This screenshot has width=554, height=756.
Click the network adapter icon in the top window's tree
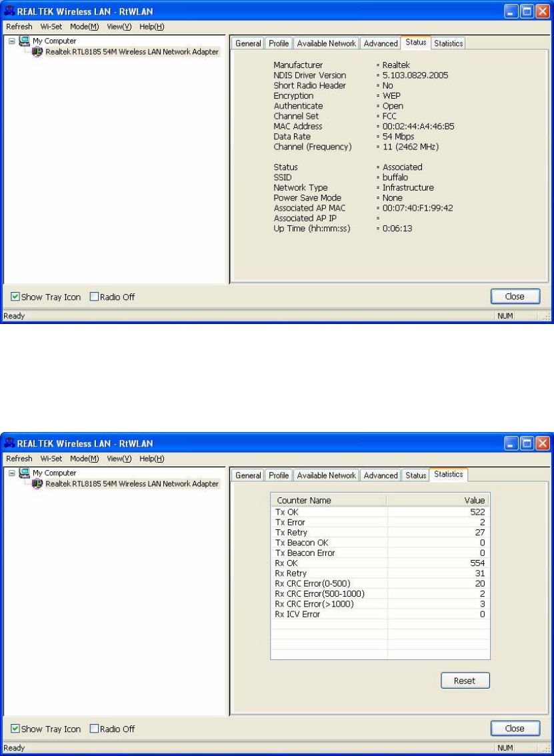pos(37,51)
